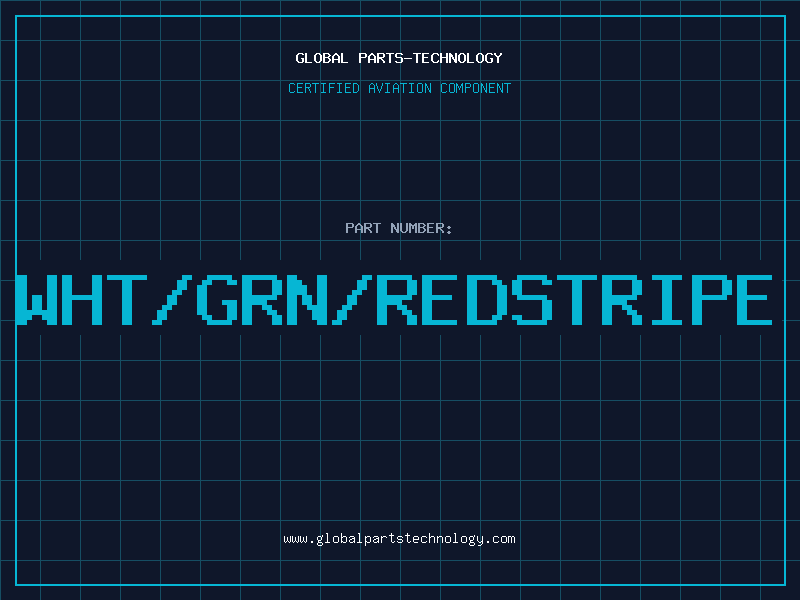This screenshot has height=600, width=800.
Task: Click the GLOBAL PARTS-TECHNOLOGY company heading
Action: [399, 58]
